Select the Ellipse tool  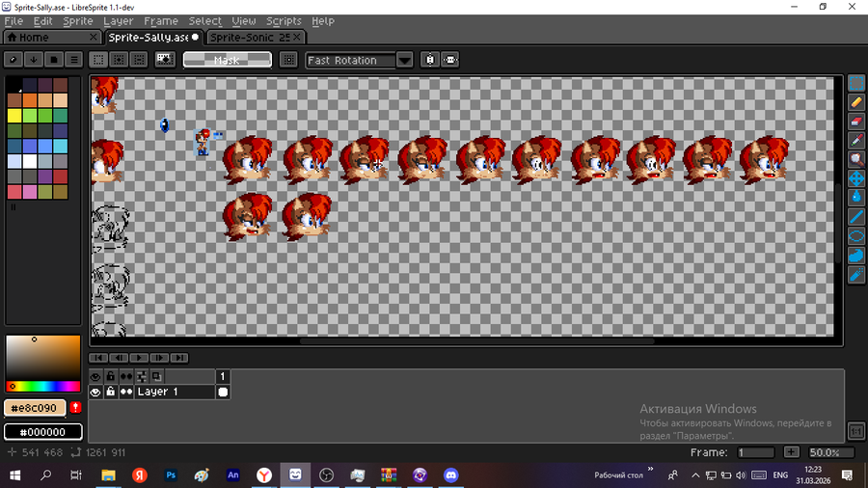coord(856,235)
